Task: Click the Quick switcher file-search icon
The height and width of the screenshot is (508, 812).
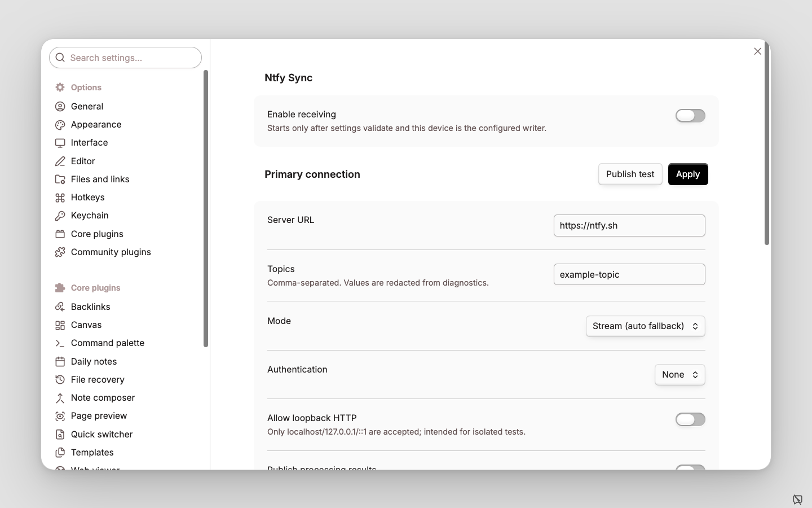Action: (60, 435)
